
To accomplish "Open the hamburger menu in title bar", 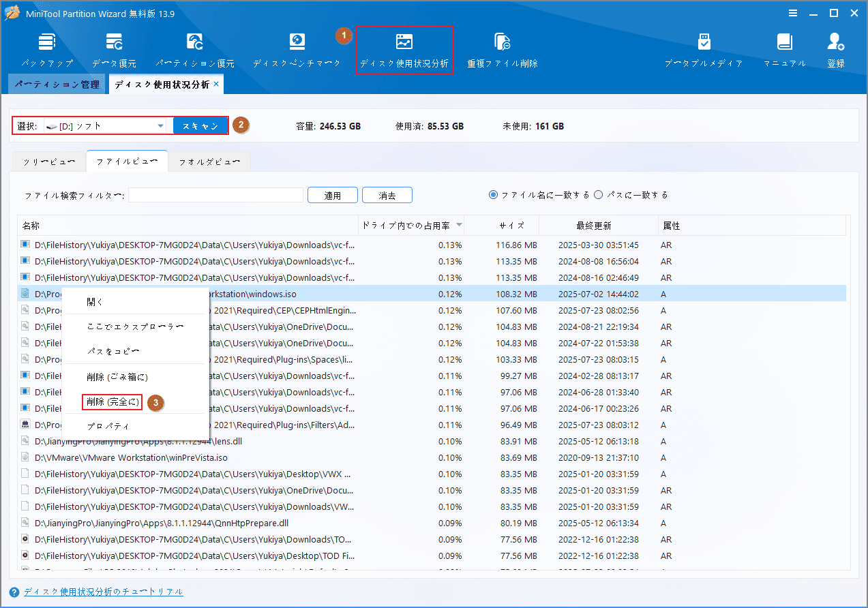I will pos(793,13).
